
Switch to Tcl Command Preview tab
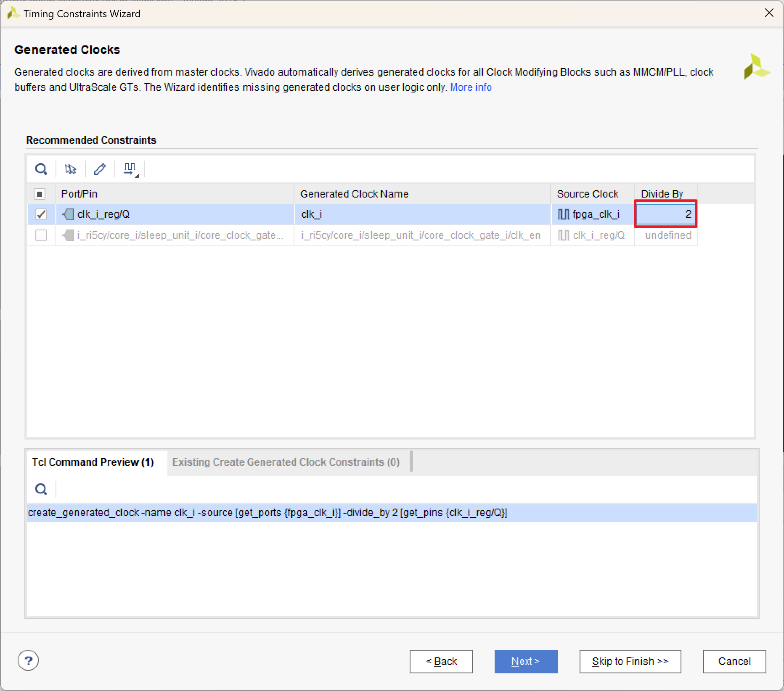pyautogui.click(x=93, y=462)
